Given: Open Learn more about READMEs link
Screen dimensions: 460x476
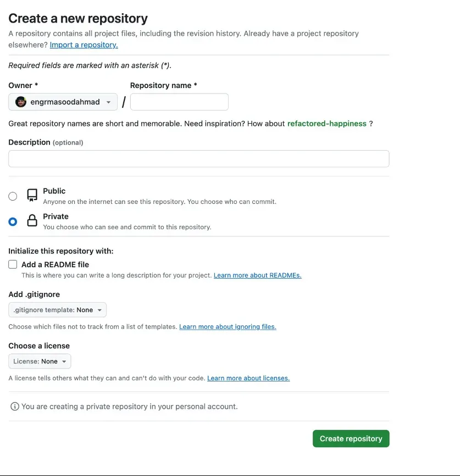Looking at the screenshot, I should (257, 275).
